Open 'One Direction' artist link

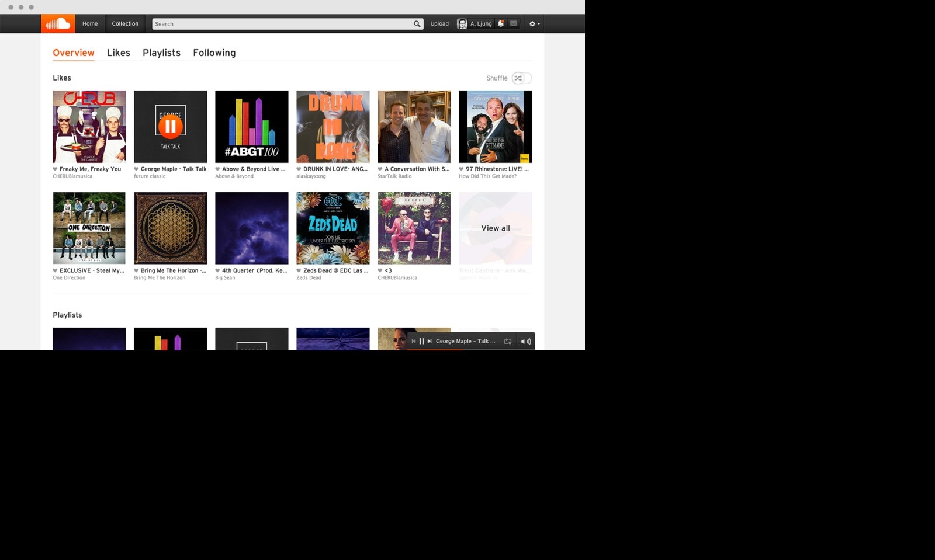point(69,278)
